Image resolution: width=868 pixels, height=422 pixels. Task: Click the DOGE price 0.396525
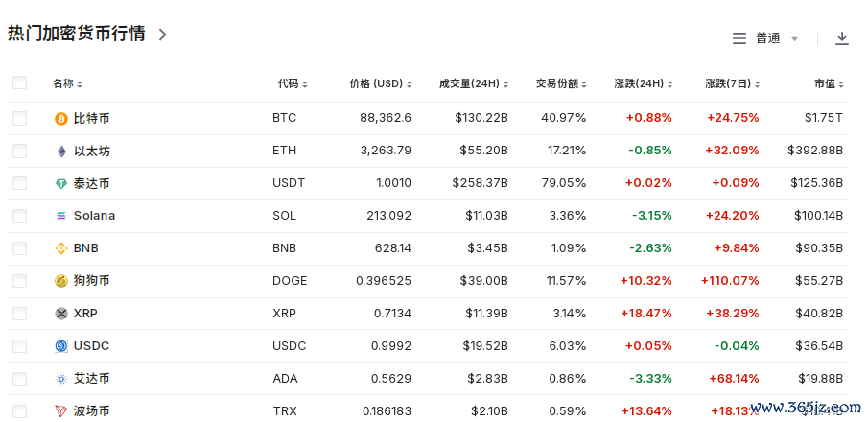384,281
